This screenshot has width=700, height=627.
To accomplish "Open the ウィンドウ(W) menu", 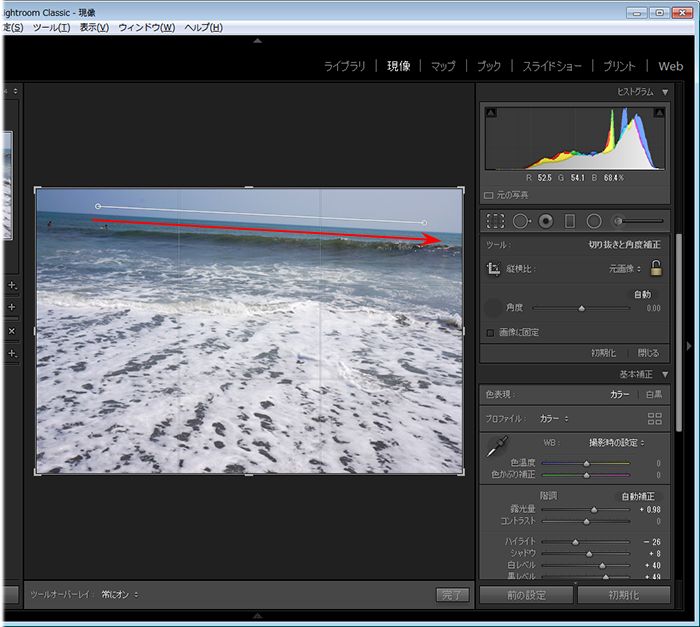I will tap(146, 27).
